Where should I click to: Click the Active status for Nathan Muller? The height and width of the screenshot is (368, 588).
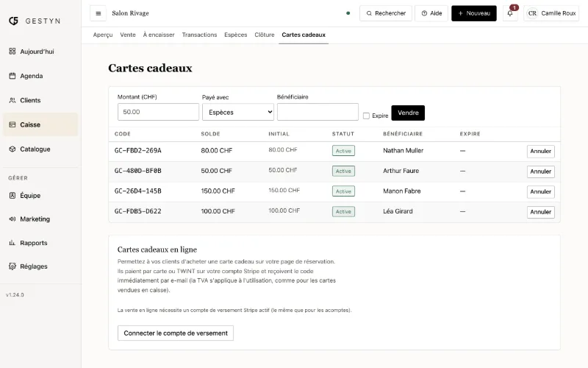(x=343, y=151)
